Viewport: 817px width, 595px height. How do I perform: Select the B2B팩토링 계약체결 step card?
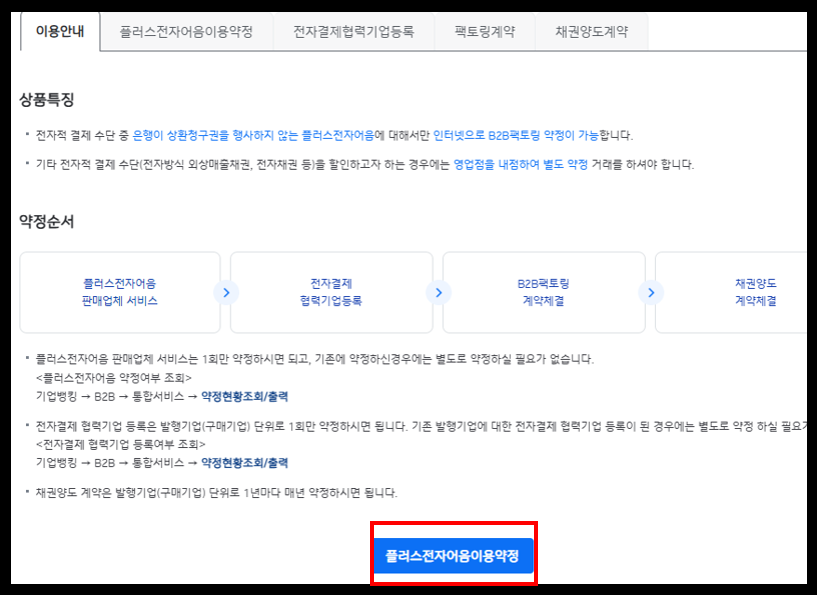pyautogui.click(x=544, y=292)
